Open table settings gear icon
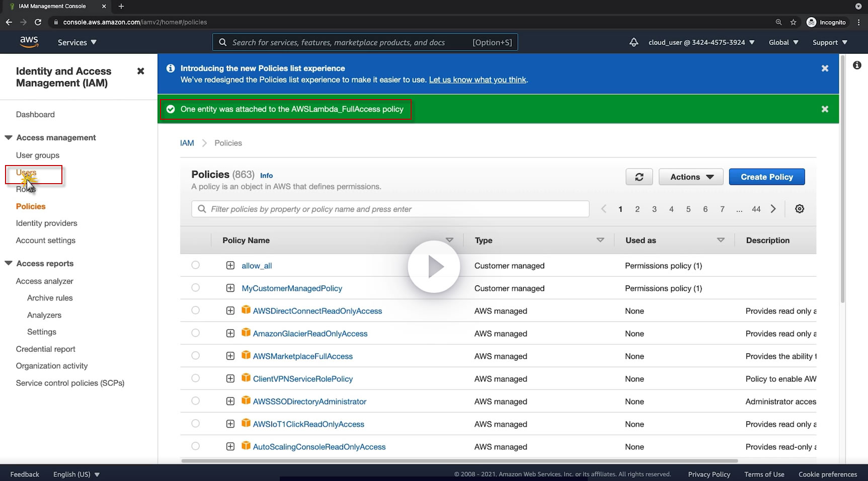The height and width of the screenshot is (481, 868). (799, 209)
